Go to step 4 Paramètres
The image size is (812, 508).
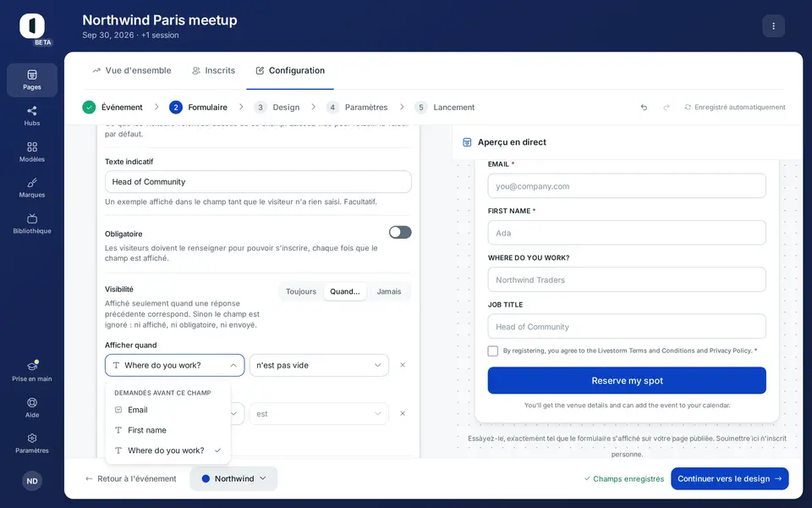click(x=357, y=108)
